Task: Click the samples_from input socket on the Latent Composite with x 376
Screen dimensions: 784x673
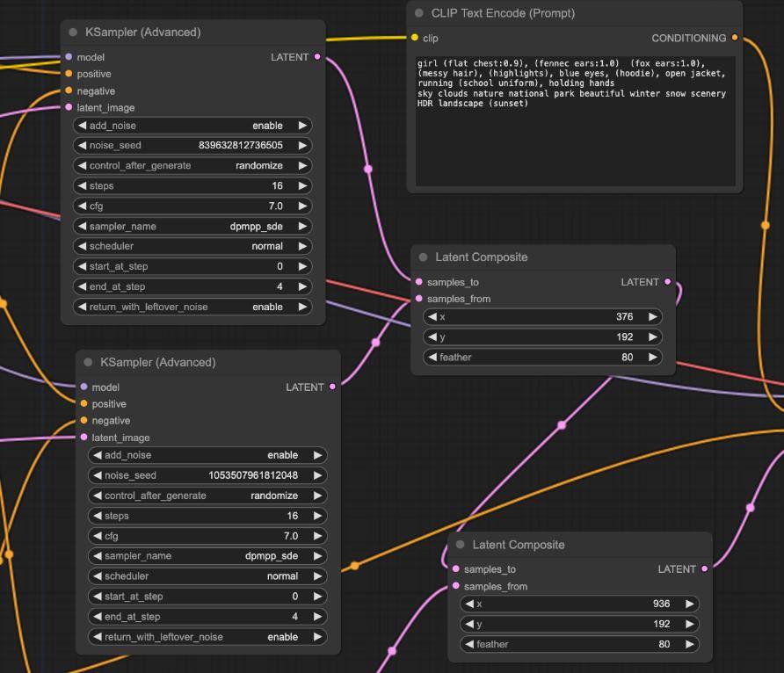Action: 418,299
